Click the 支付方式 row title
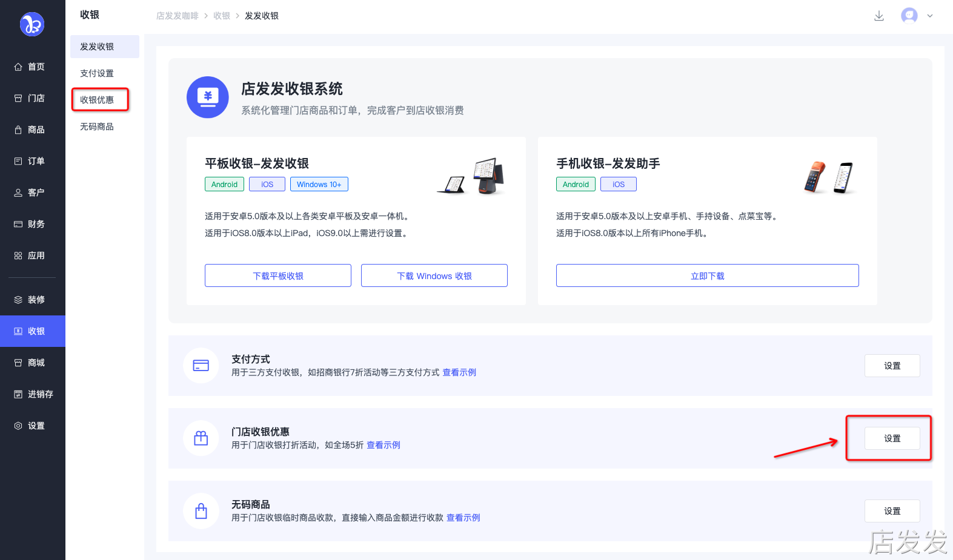 pos(251,359)
